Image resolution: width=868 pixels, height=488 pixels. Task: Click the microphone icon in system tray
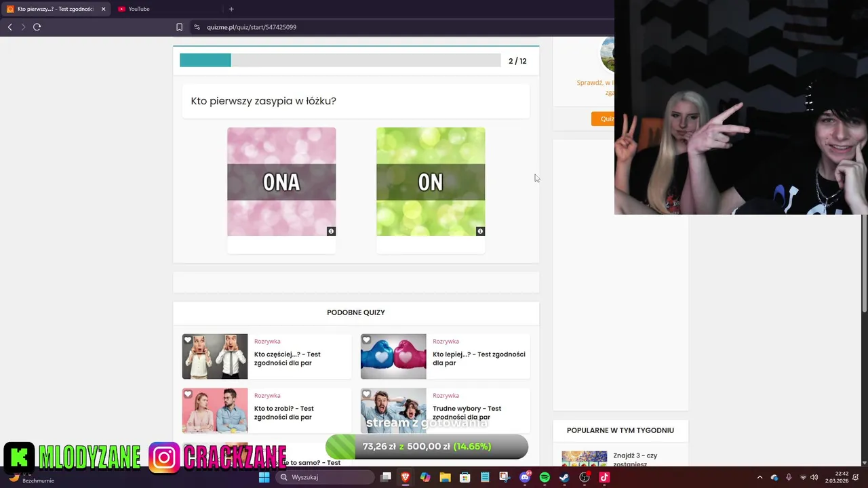(789, 477)
